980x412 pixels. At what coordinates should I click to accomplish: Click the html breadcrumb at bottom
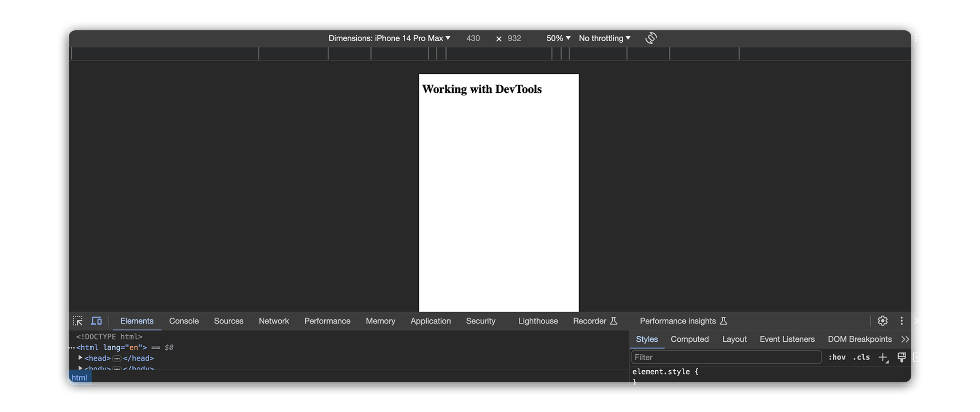coord(79,378)
